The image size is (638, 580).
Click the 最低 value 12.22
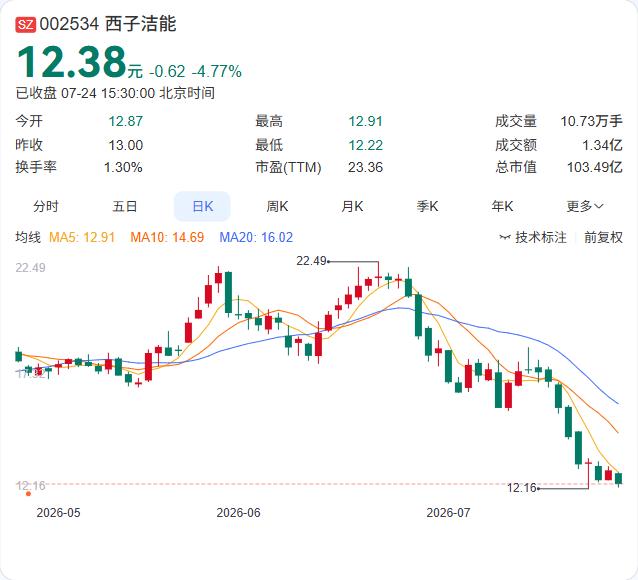[365, 145]
